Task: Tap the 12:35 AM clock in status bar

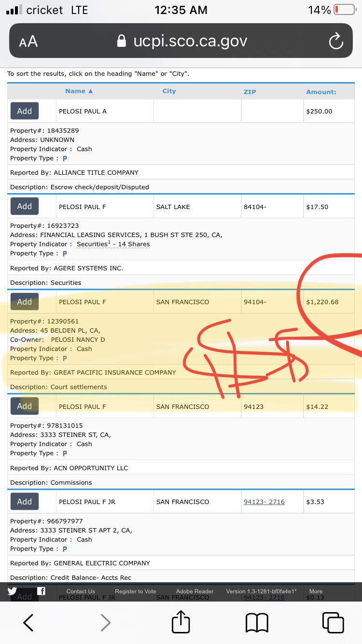Action: pyautogui.click(x=181, y=10)
